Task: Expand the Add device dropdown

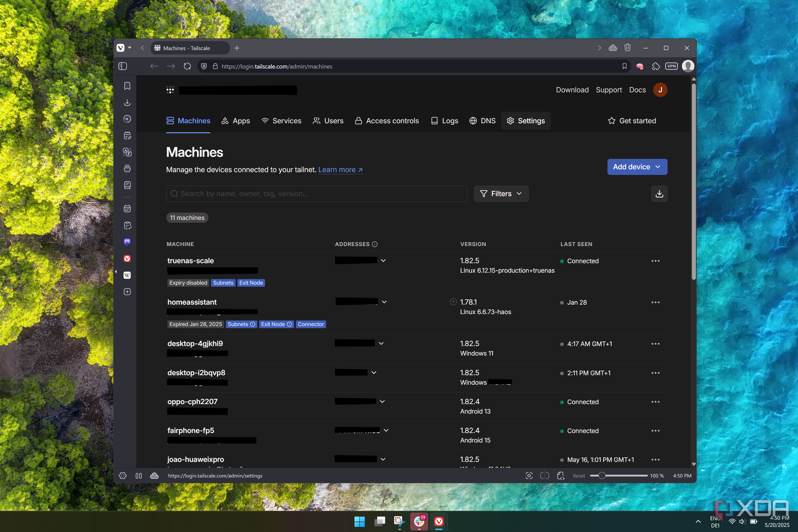Action: (x=637, y=167)
